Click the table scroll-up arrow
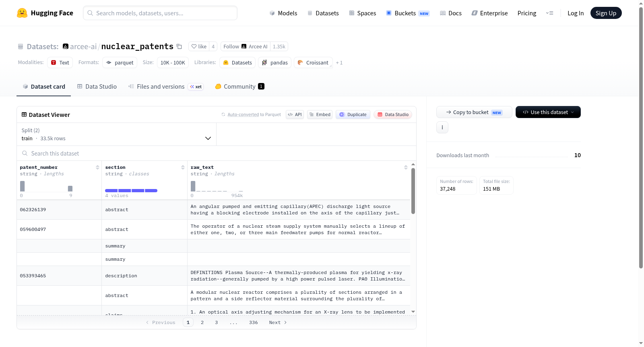Screen dimensions: 644x347 413,164
